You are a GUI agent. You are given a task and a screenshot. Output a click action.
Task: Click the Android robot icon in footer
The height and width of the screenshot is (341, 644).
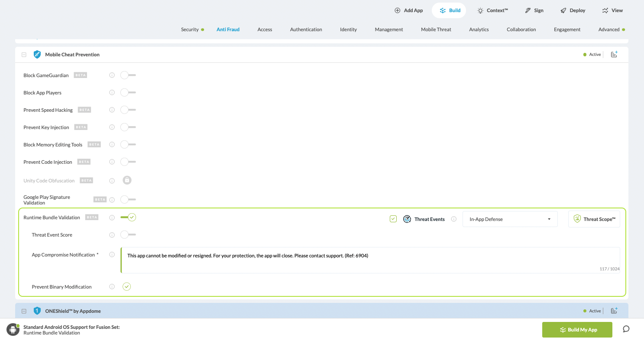tap(13, 330)
